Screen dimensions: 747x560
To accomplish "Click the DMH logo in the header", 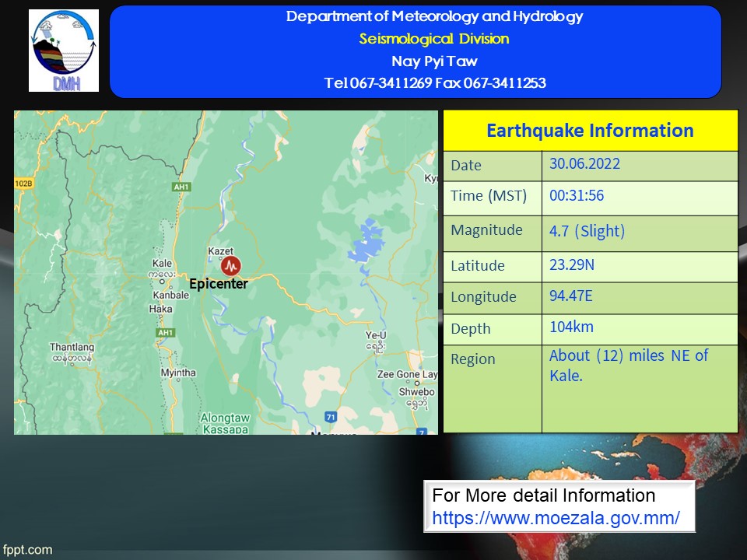I will [x=65, y=51].
